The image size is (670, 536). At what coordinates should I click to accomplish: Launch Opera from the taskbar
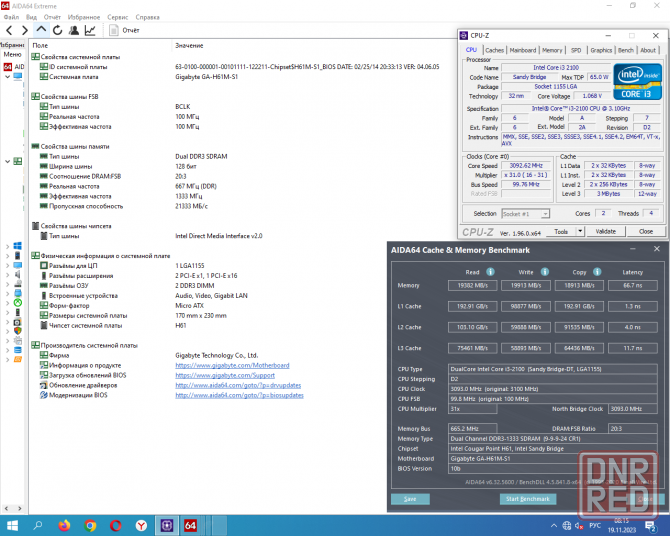[x=115, y=525]
